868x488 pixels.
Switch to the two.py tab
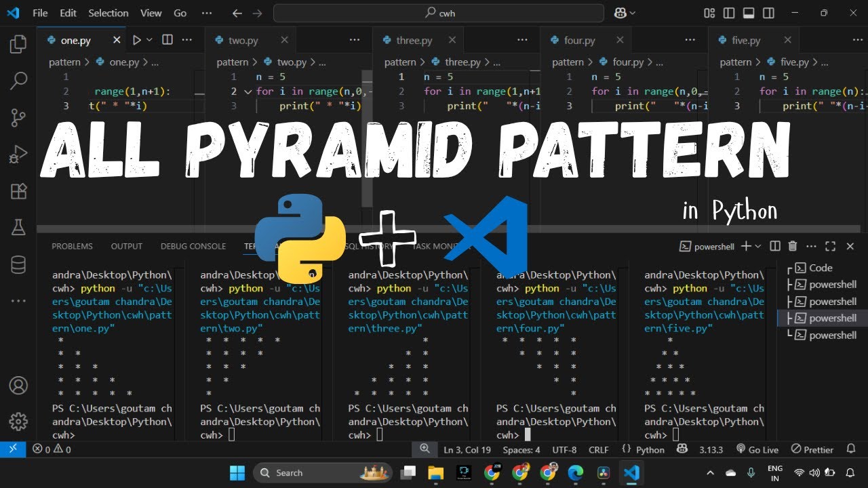tap(243, 41)
